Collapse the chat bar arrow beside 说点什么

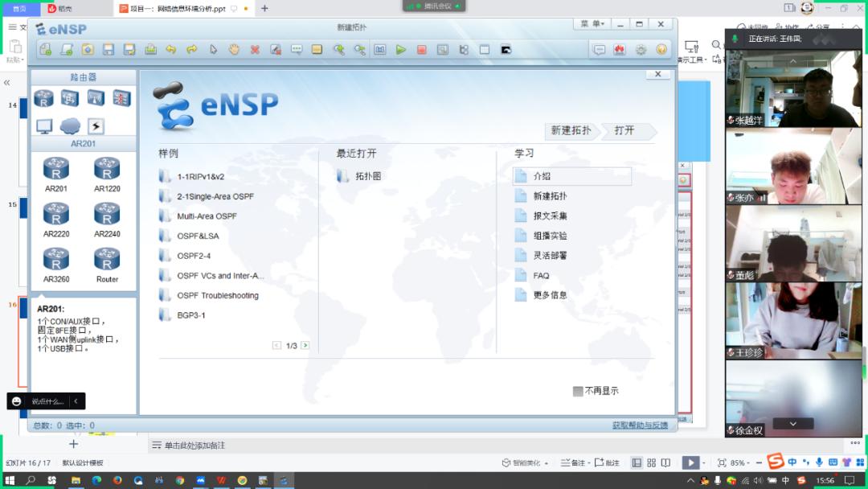[76, 401]
